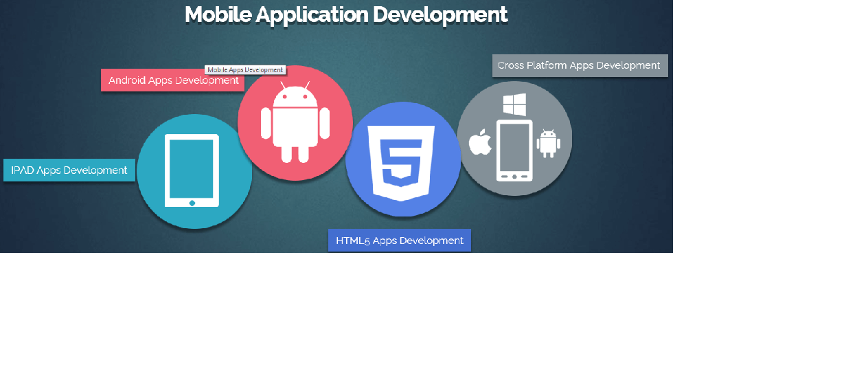Click the phone's buttons below its screen
Viewport: 868px width, 367px height.
[514, 177]
